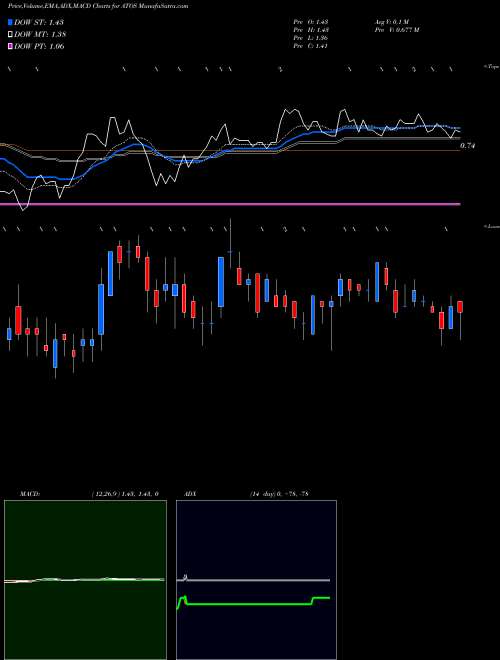Screen dimensions: 500x660
Task: Select the 'DOW ST: 1.43' legend label
Action: click(39, 22)
